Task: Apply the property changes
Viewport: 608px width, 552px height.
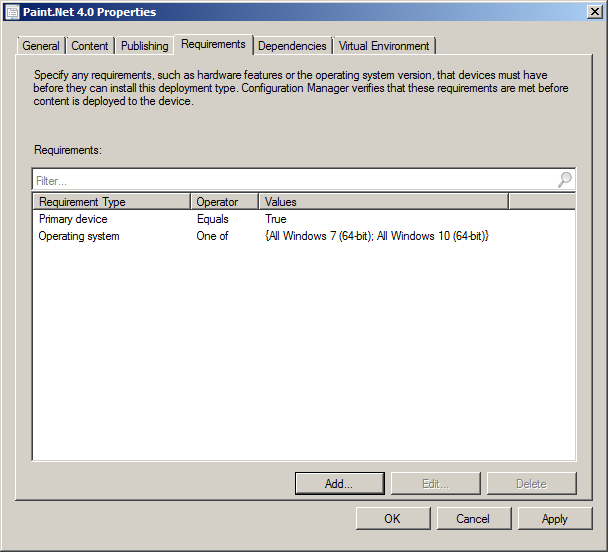Action: pyautogui.click(x=555, y=518)
